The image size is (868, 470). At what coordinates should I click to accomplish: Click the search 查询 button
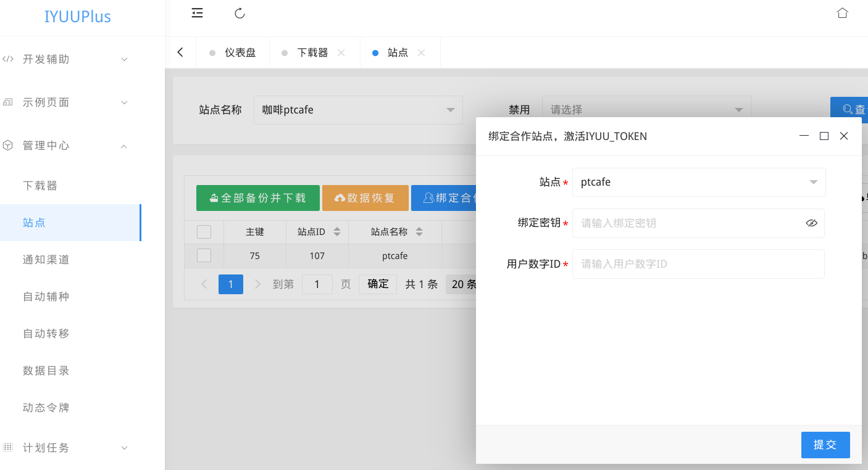[x=849, y=110]
